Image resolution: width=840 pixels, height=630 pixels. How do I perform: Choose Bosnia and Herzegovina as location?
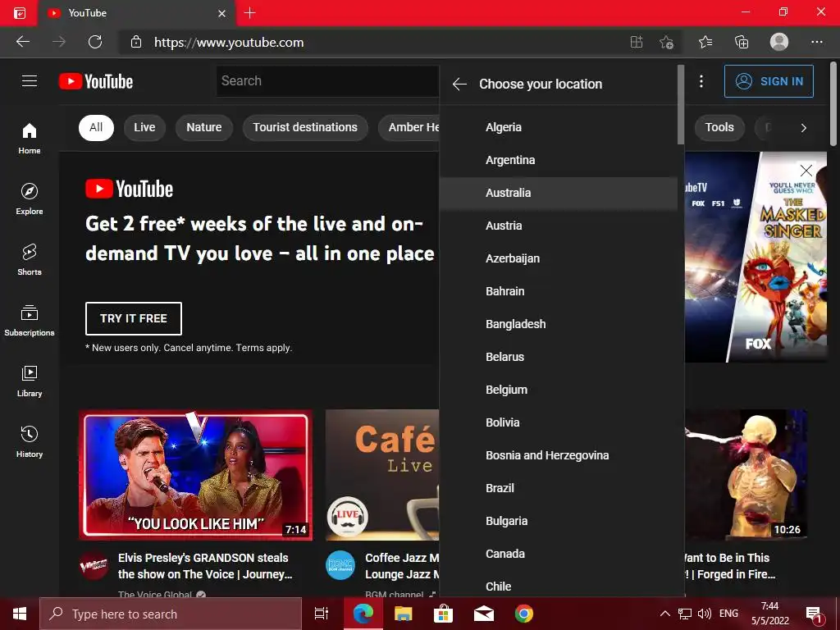pos(558,455)
